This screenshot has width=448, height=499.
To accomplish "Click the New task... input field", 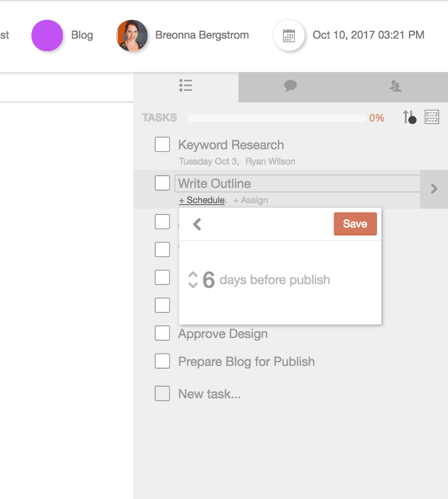I will pos(209,394).
